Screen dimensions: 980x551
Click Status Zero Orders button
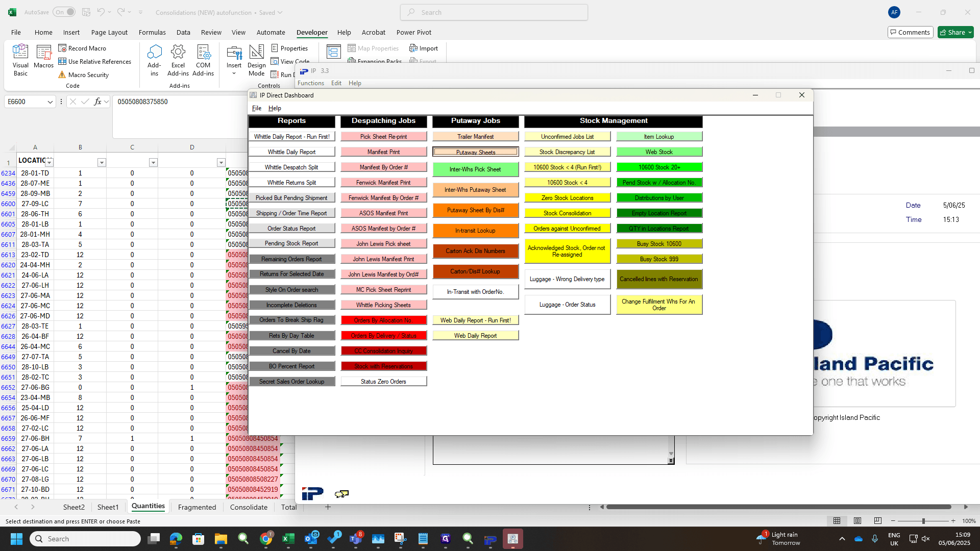coord(383,382)
